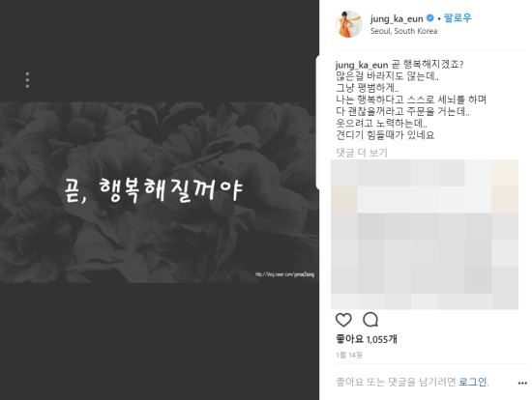Click the heart like icon
The image size is (532, 400).
point(343,320)
